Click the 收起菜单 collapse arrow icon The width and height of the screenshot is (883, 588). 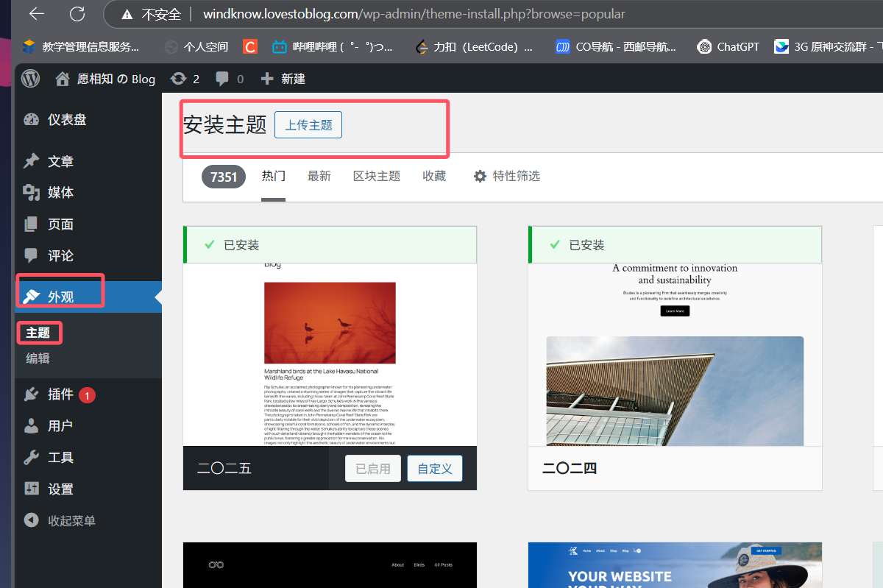(x=31, y=520)
